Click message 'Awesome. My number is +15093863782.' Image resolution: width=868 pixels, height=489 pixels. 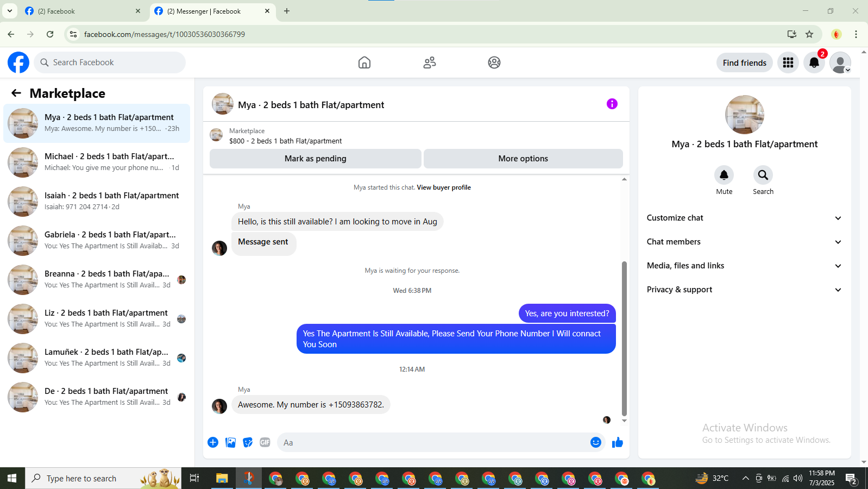pyautogui.click(x=311, y=405)
